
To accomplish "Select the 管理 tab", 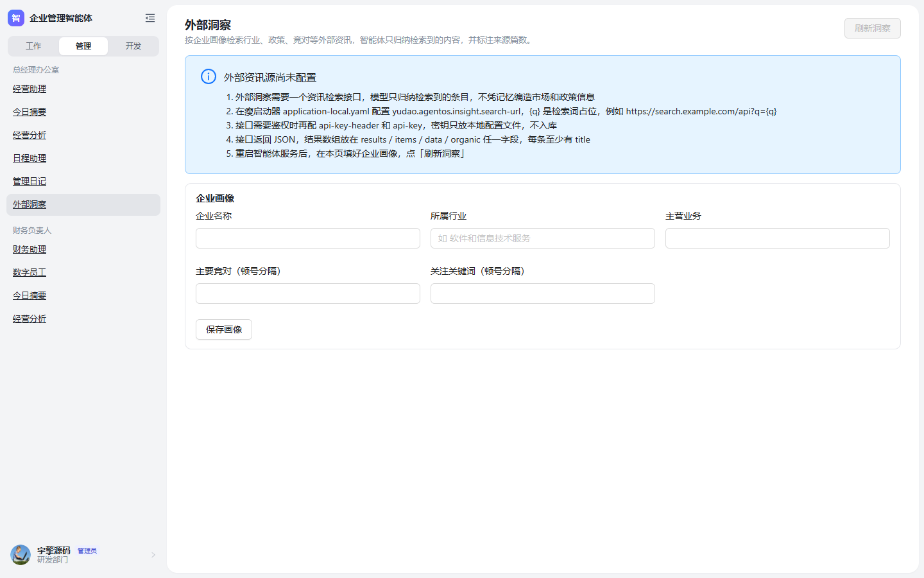I will click(83, 46).
